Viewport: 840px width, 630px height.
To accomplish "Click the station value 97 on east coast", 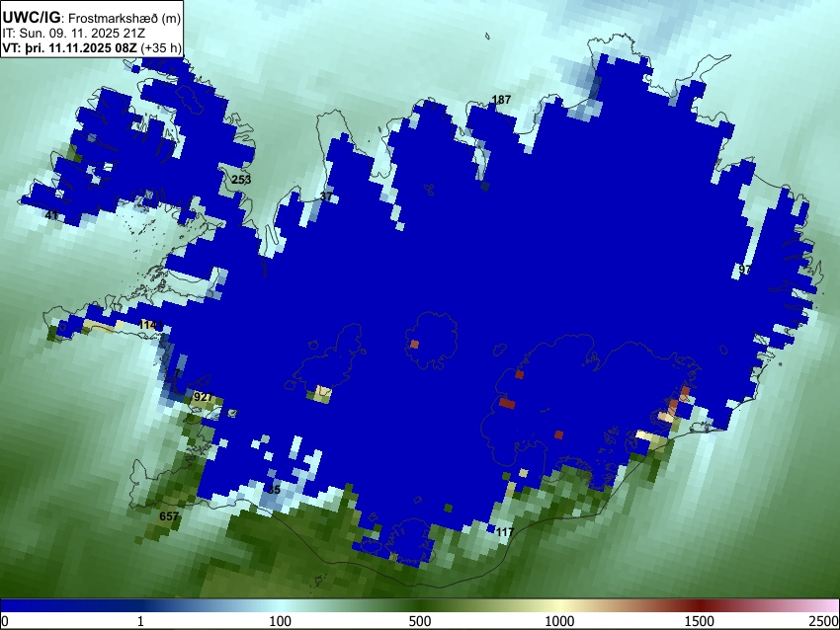I will point(745,270).
